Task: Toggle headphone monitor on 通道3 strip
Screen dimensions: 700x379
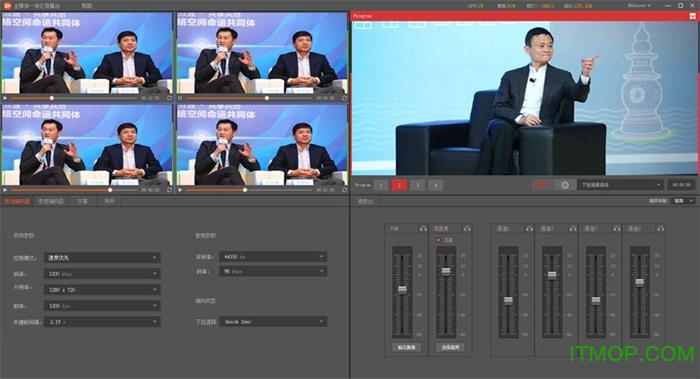Action: pyautogui.click(x=617, y=229)
